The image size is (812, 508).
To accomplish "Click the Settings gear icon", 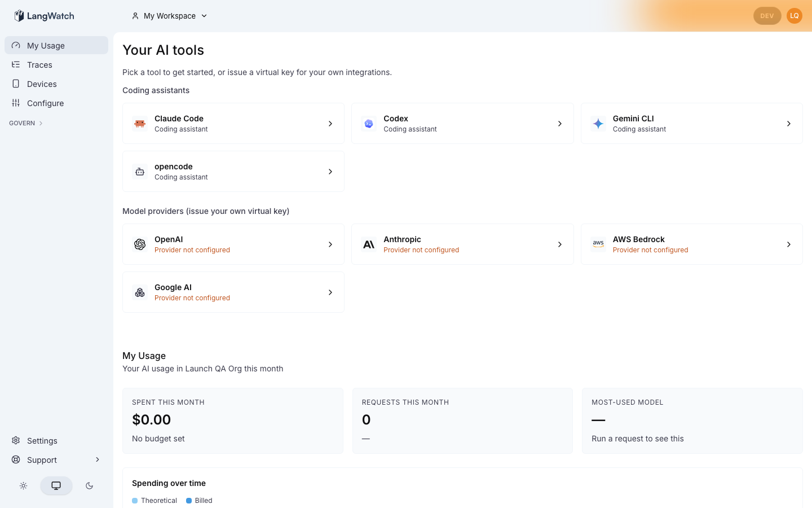I will [x=16, y=441].
